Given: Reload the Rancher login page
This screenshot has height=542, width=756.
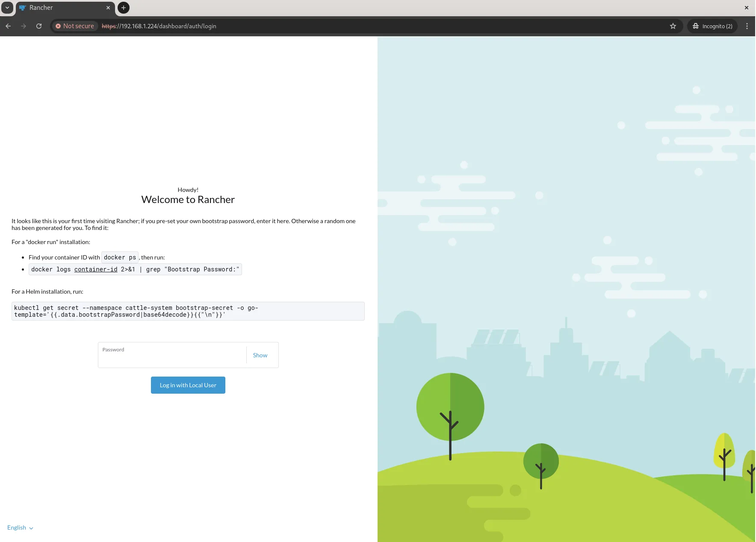Looking at the screenshot, I should coord(39,26).
